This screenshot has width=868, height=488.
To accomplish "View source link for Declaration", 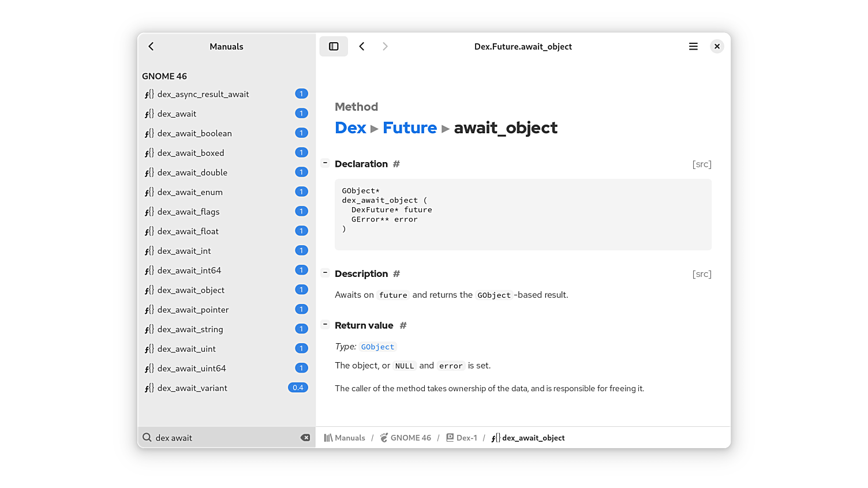I will 702,164.
